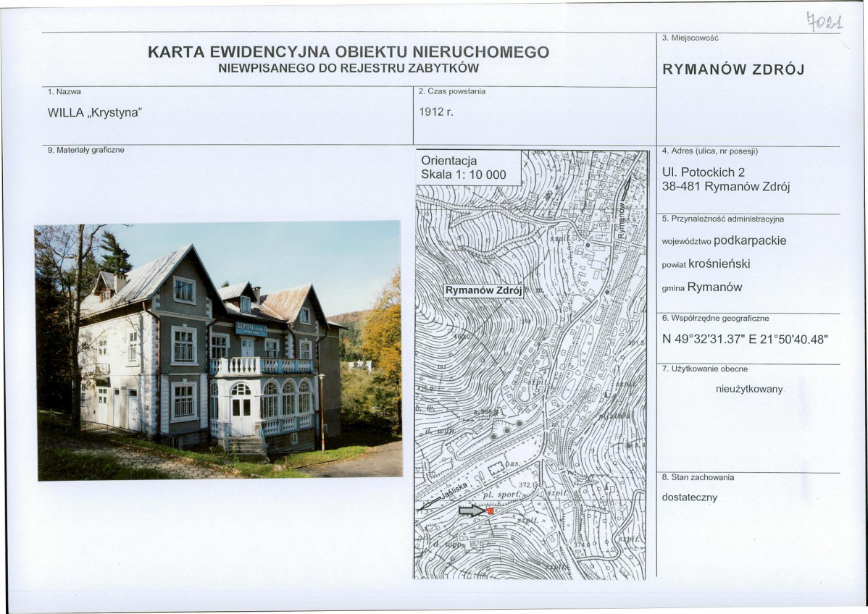Screen dimensions: 868x614
Task: Select the county 'krośnieński'
Action: click(719, 264)
